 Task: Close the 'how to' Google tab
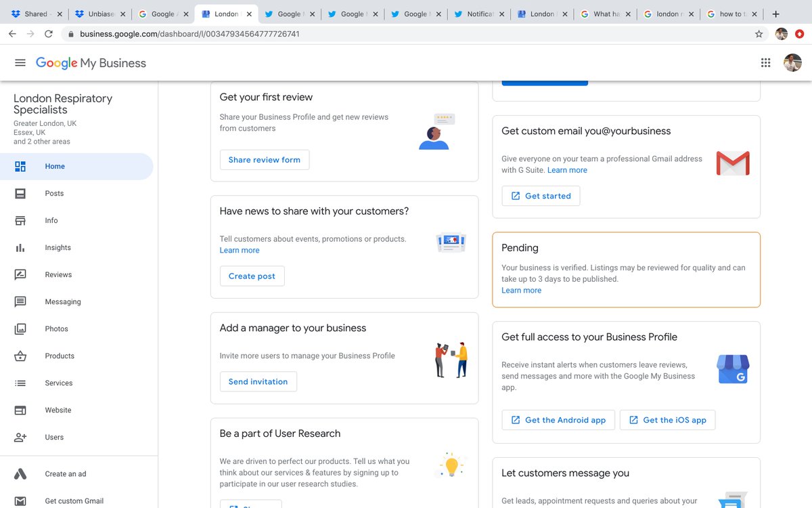click(755, 14)
